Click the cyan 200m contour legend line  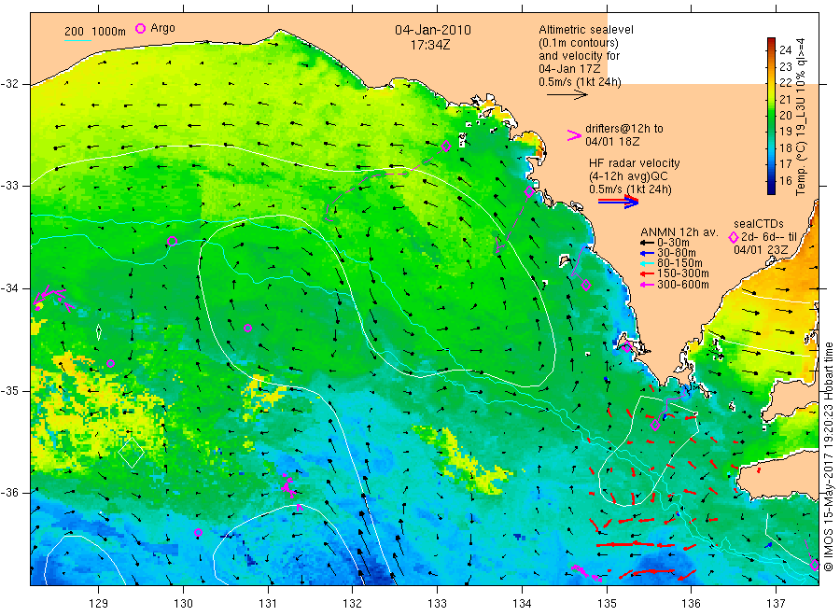coord(77,39)
